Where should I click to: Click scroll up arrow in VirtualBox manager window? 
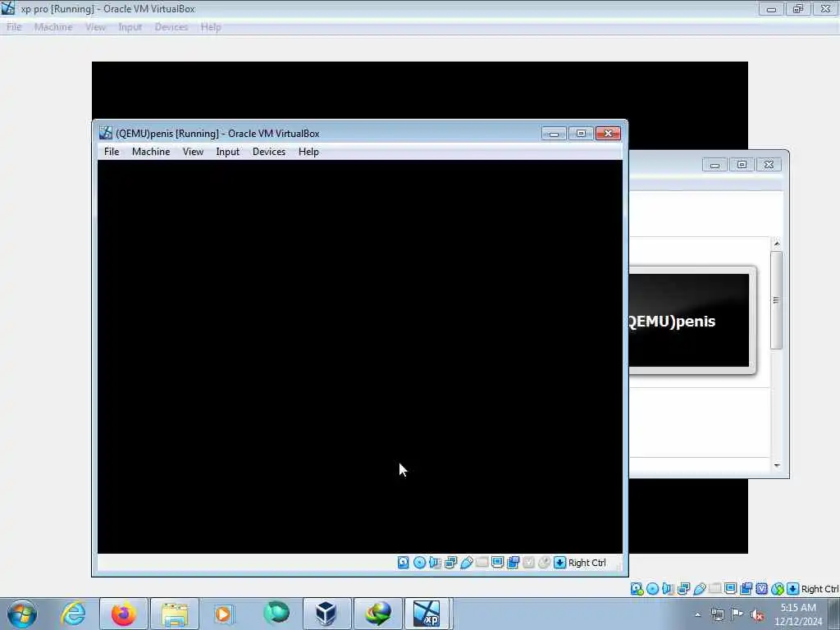(x=776, y=244)
